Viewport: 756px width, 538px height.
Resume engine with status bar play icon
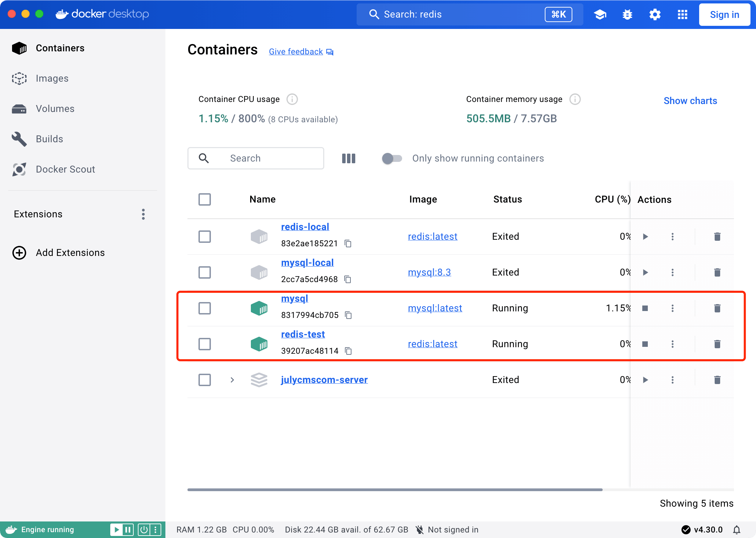click(117, 530)
